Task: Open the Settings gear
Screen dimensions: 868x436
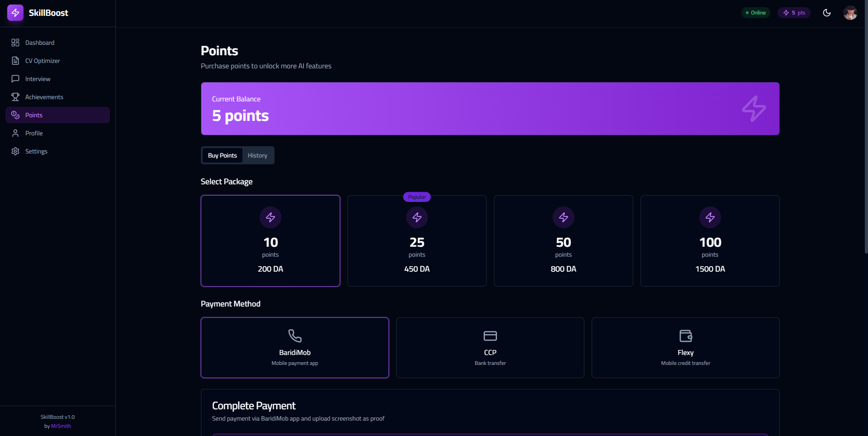Action: point(36,151)
